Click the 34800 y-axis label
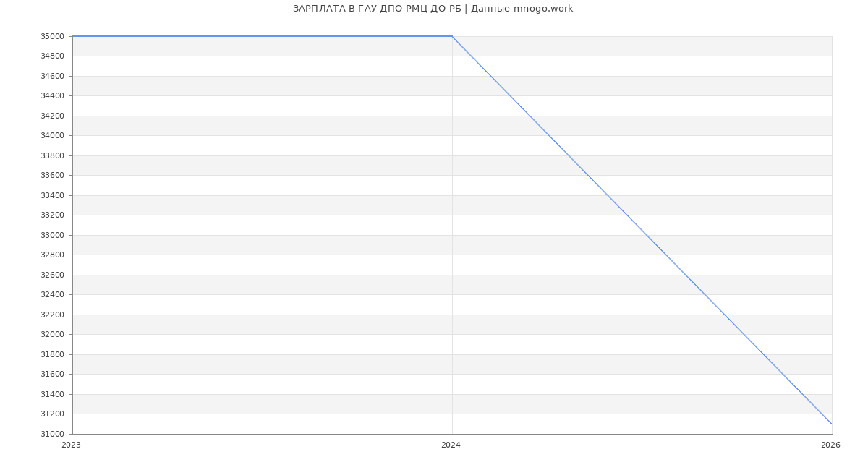Image resolution: width=868 pixels, height=470 pixels. (x=52, y=56)
